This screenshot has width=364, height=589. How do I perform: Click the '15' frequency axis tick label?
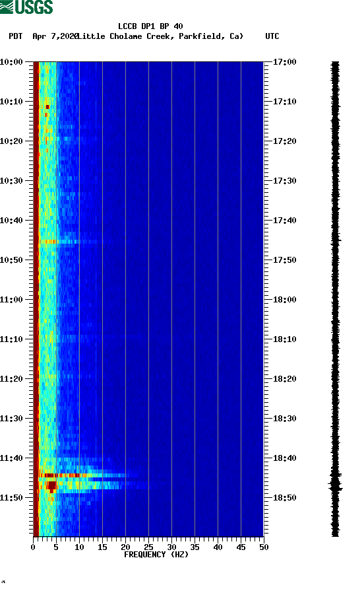click(x=102, y=547)
